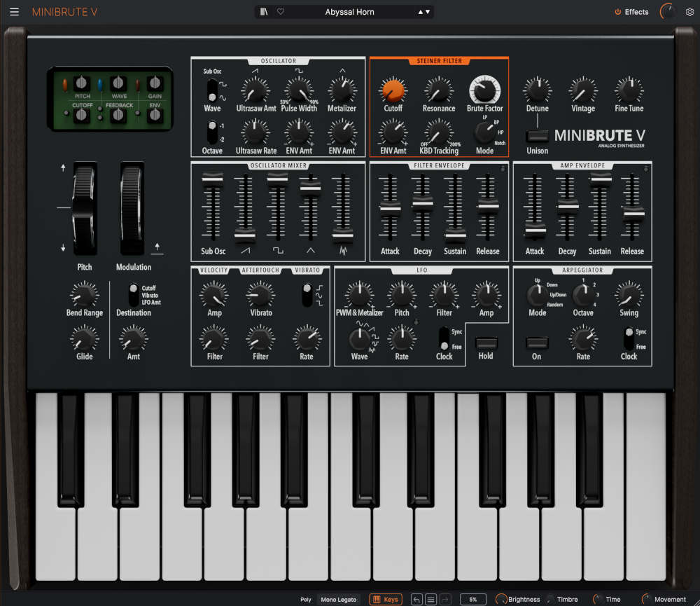Turn the master volume knob
700x606 pixels.
[668, 11]
